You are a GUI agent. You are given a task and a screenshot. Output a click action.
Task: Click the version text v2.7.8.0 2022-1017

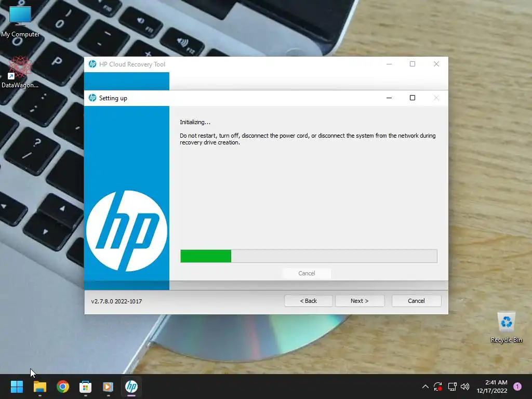tap(116, 301)
